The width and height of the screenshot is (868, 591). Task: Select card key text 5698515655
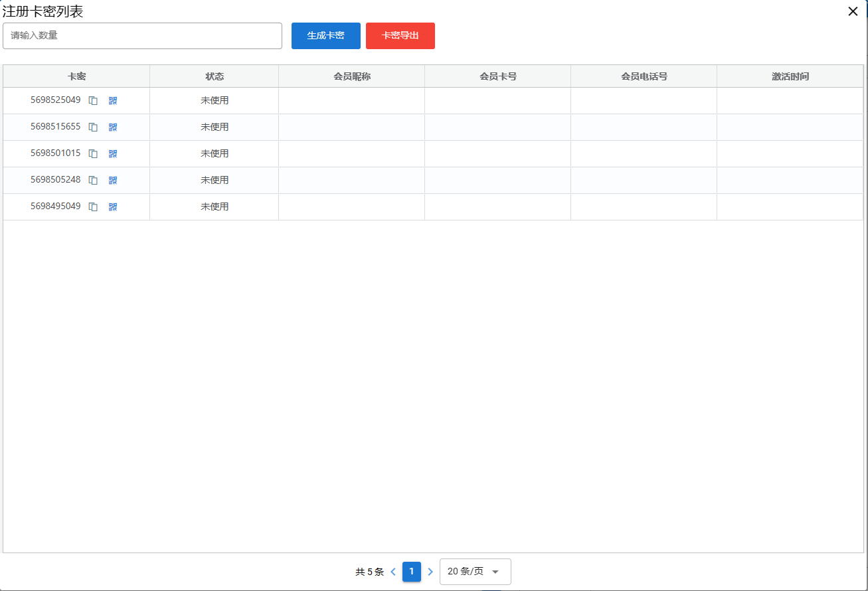pyautogui.click(x=56, y=127)
